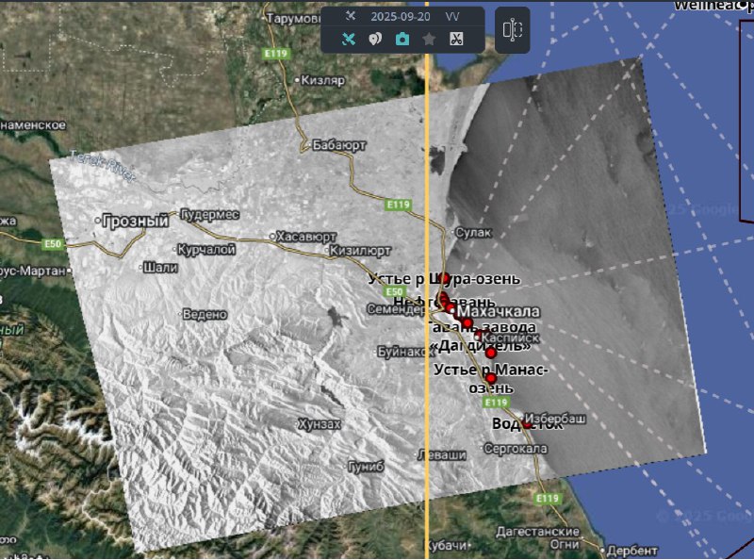Click the red marker near «Дагдизель»

(491, 353)
